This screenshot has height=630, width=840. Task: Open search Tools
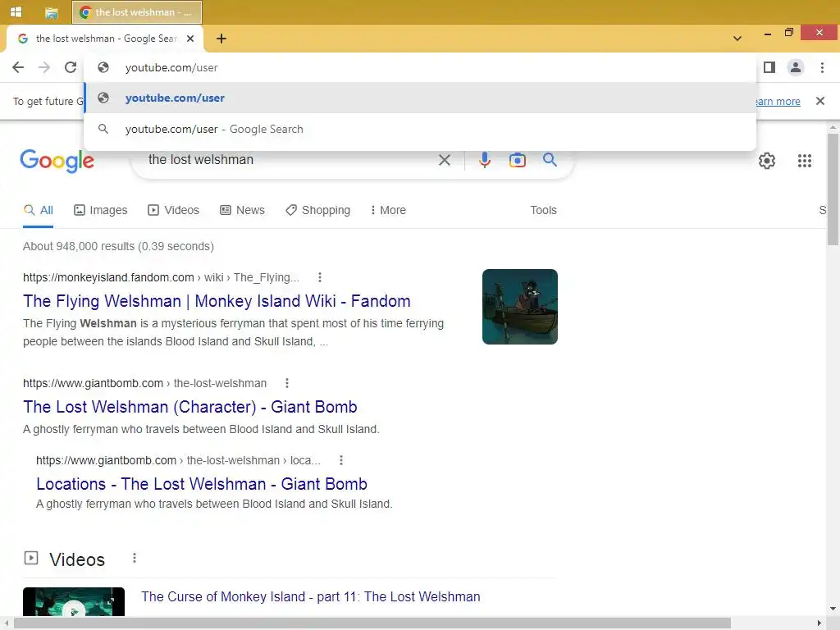pos(543,210)
